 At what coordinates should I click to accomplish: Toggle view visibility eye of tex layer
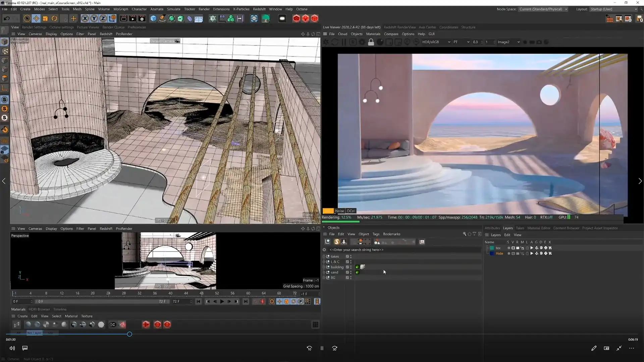click(x=513, y=248)
